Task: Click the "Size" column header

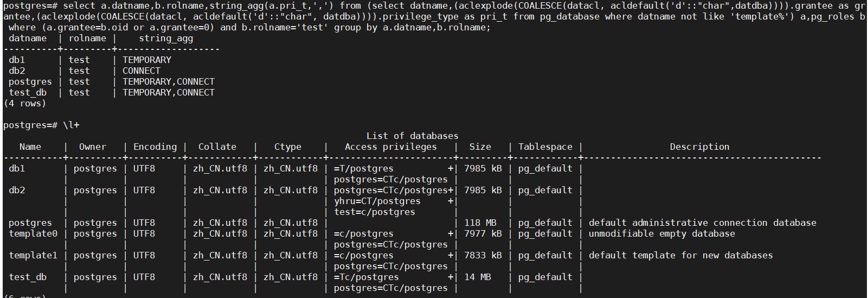Action: [x=480, y=147]
